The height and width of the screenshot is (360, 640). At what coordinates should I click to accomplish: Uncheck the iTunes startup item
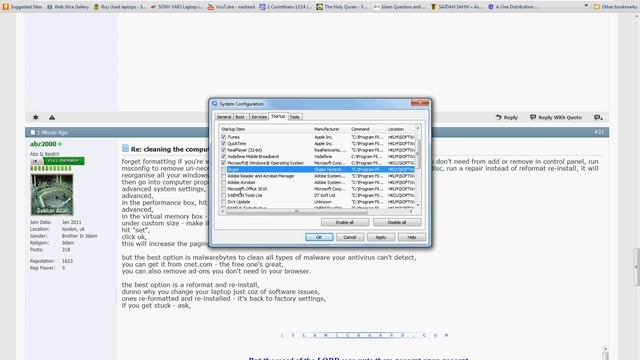pyautogui.click(x=223, y=137)
